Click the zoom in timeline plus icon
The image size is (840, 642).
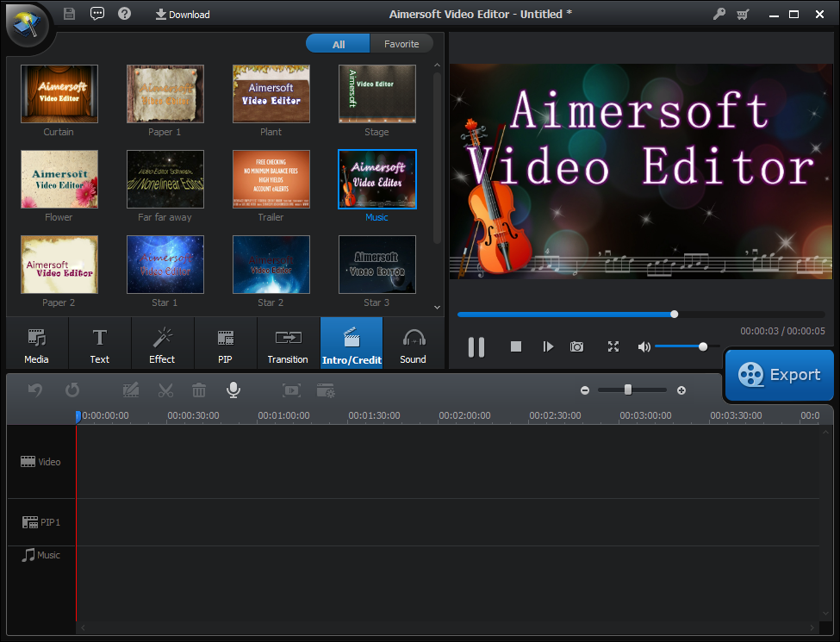(x=681, y=390)
